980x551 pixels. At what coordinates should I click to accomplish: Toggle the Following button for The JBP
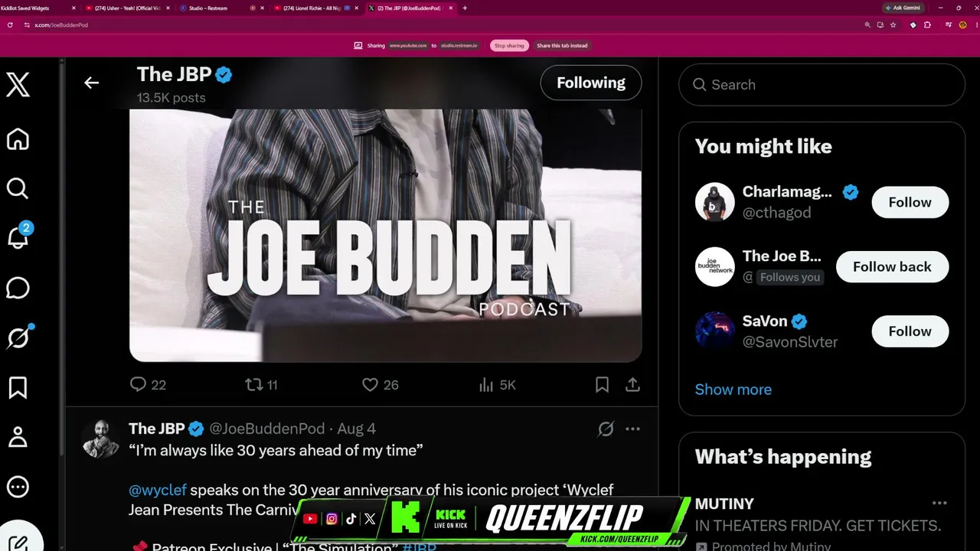click(x=591, y=83)
